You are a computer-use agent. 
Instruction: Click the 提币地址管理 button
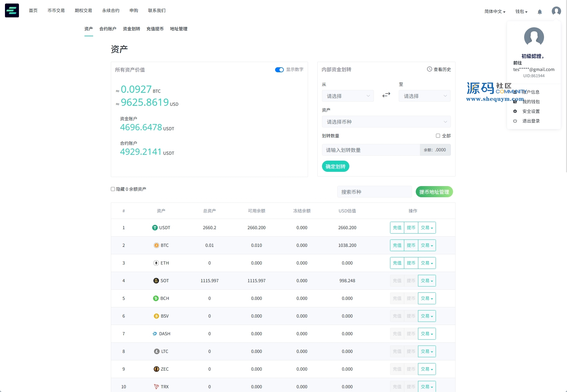(x=434, y=192)
